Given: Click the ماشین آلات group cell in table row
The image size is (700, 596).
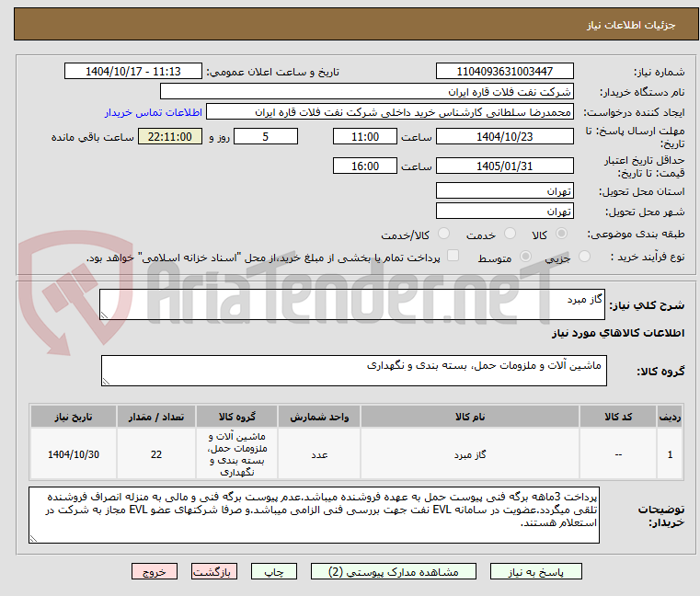Looking at the screenshot, I should [x=236, y=454].
